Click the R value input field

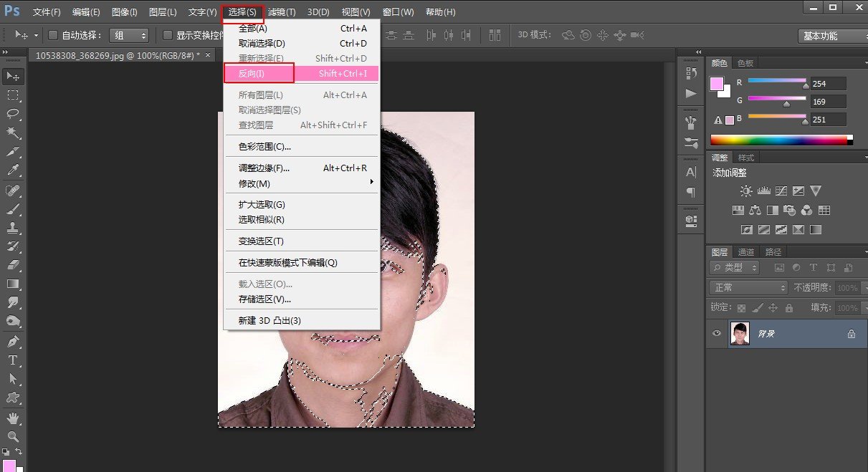[x=827, y=84]
